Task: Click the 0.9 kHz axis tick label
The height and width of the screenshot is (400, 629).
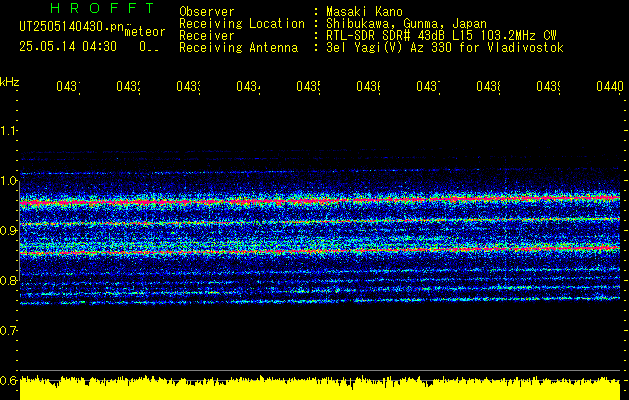Action: click(8, 230)
